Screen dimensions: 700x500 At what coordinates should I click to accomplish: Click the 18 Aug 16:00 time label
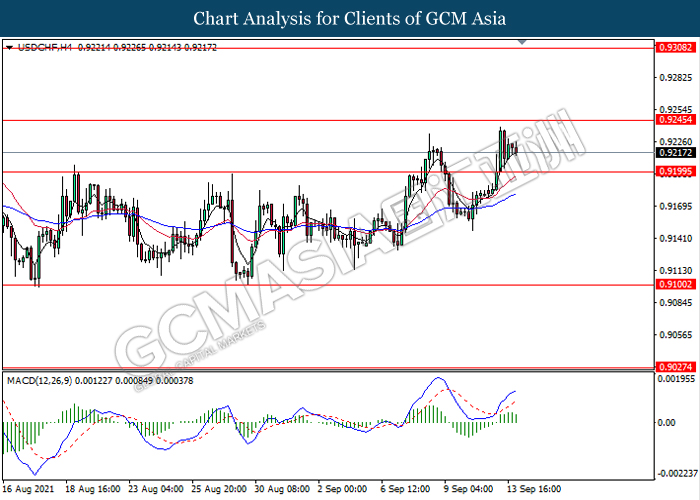click(x=92, y=489)
